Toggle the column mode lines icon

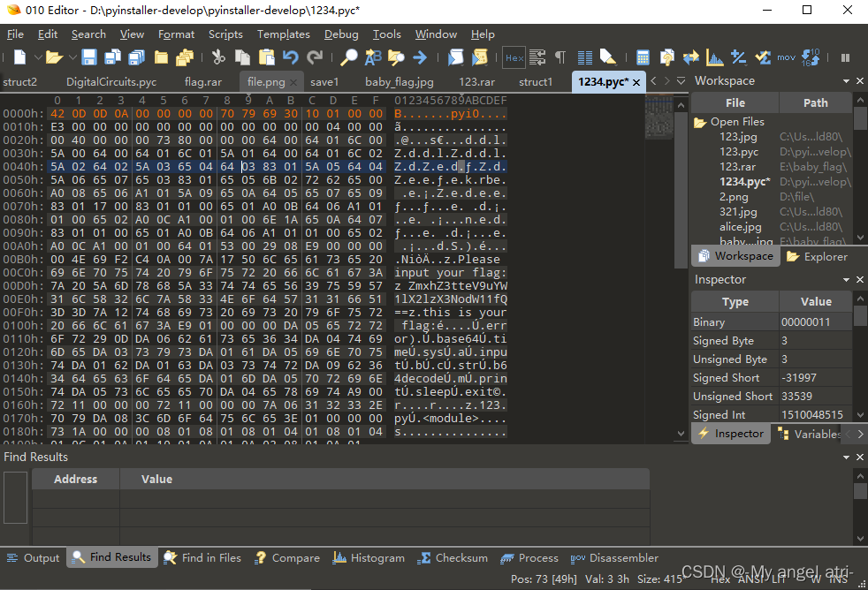[584, 57]
